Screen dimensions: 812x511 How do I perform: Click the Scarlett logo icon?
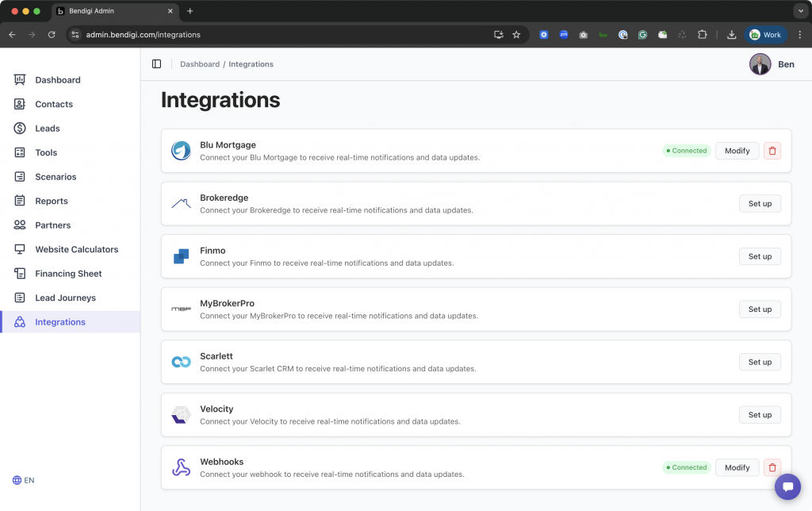pos(181,362)
